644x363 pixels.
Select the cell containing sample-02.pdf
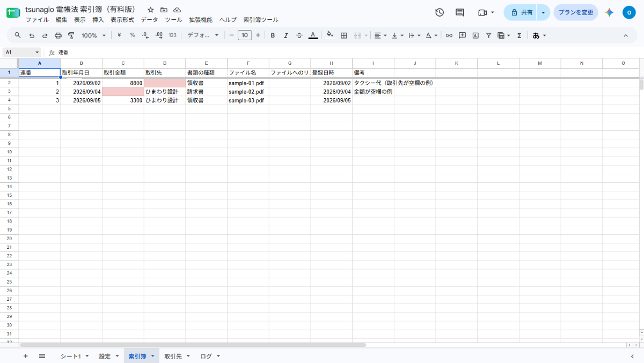248,92
